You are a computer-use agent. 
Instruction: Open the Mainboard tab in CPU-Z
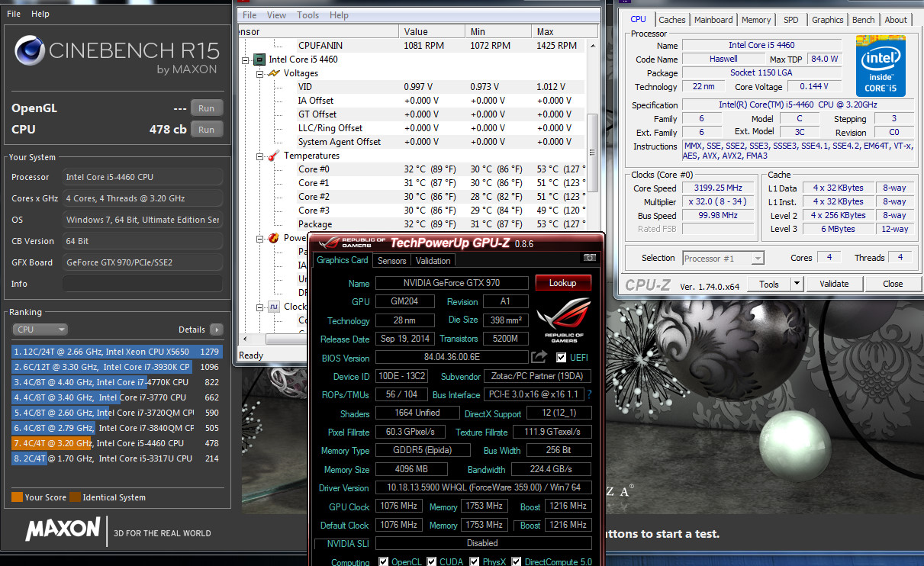(713, 20)
